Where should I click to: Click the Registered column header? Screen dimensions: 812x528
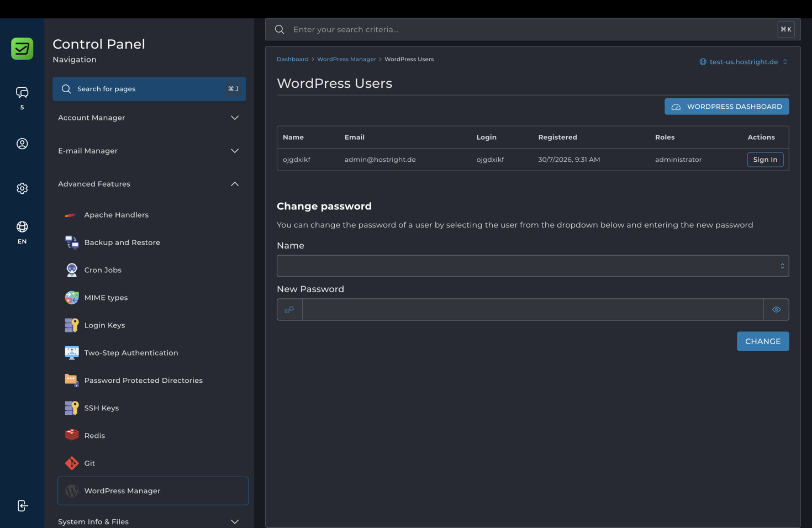(557, 137)
